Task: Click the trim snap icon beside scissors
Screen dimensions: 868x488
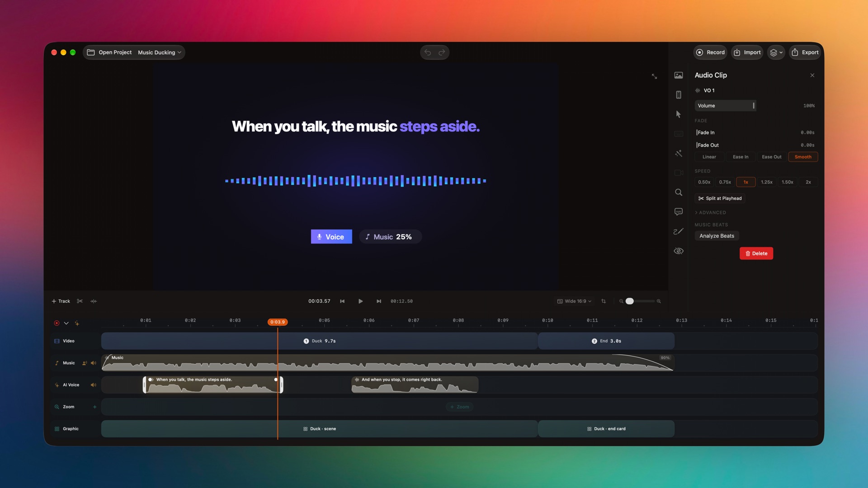Action: point(94,301)
